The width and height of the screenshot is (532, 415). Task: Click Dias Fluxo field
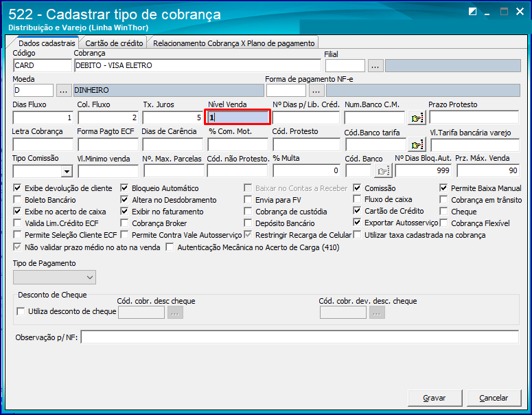coord(43,118)
